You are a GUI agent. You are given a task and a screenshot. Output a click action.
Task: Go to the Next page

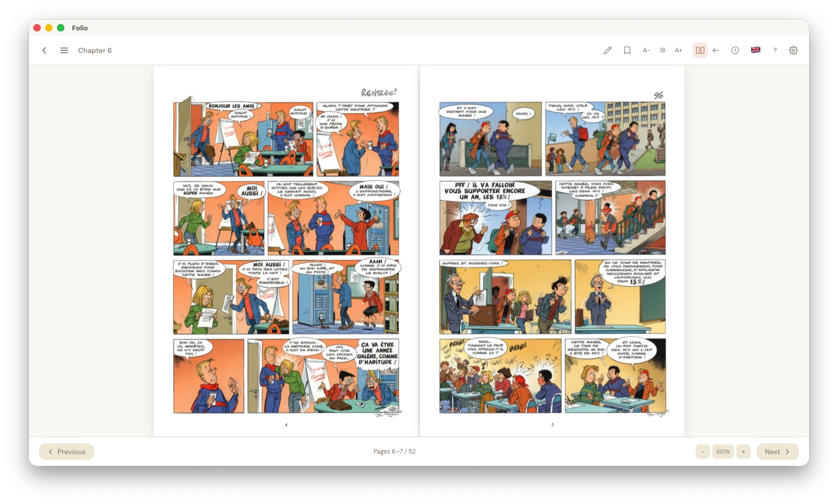click(777, 452)
